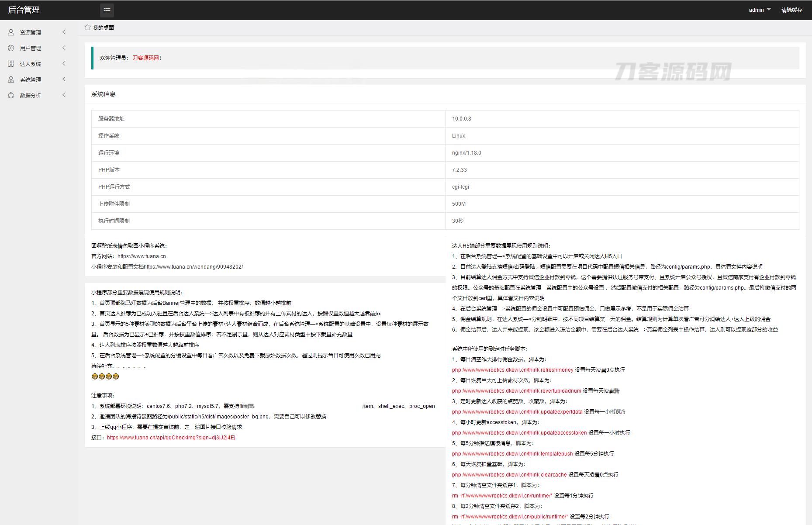This screenshot has width=812, height=525.
Task: Click the 团啊壁纸表情包取图小程序系统 heading
Action: pos(129,246)
